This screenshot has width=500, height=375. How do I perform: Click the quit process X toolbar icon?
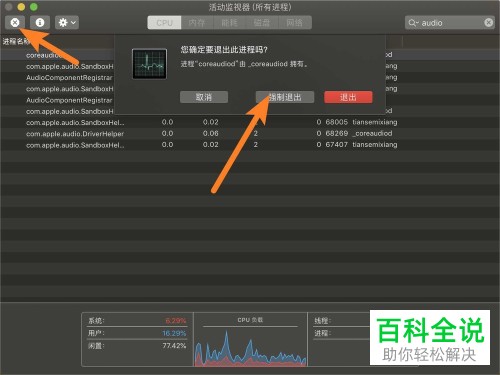pyautogui.click(x=15, y=22)
